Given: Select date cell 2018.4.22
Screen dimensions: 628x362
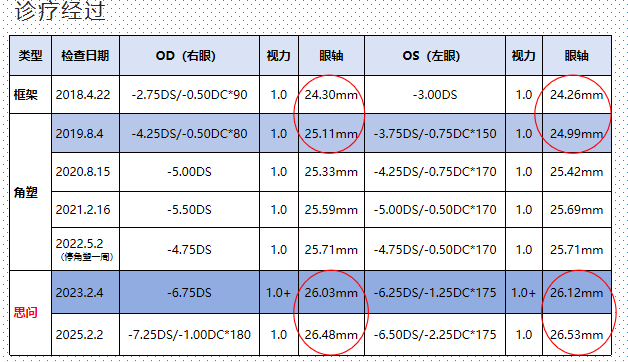Looking at the screenshot, I should point(85,95).
